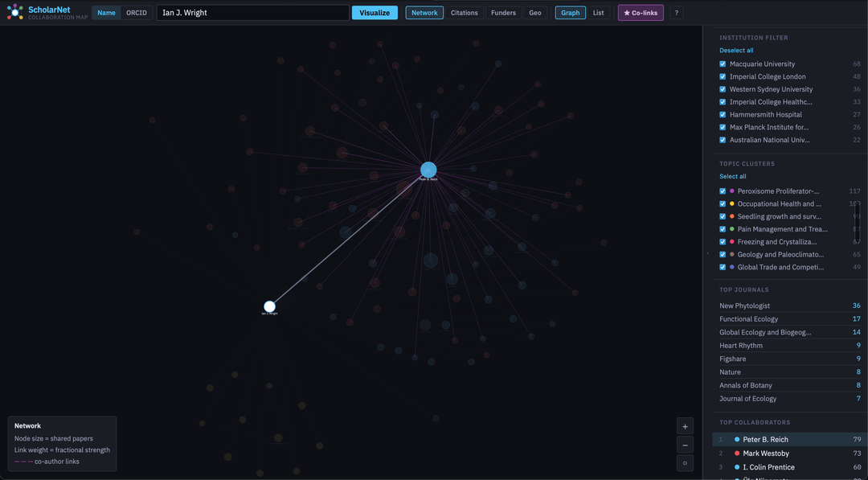Select the Peter B. Reich graph node

click(428, 170)
